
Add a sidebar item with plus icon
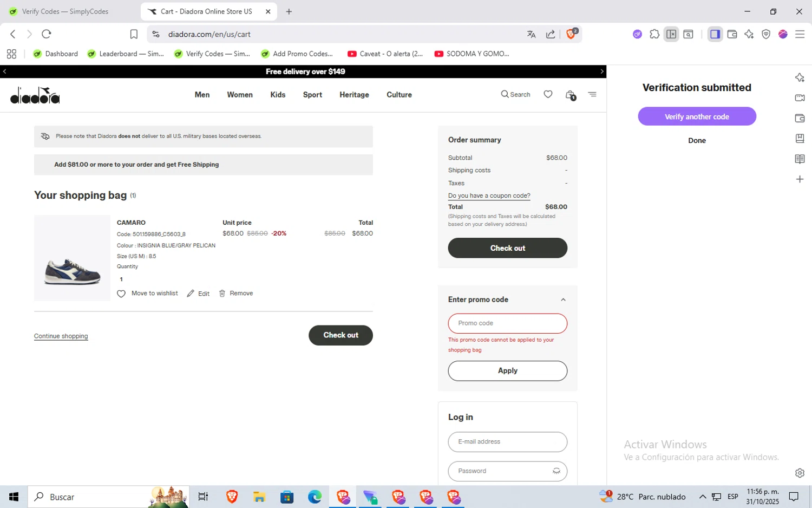pos(800,179)
